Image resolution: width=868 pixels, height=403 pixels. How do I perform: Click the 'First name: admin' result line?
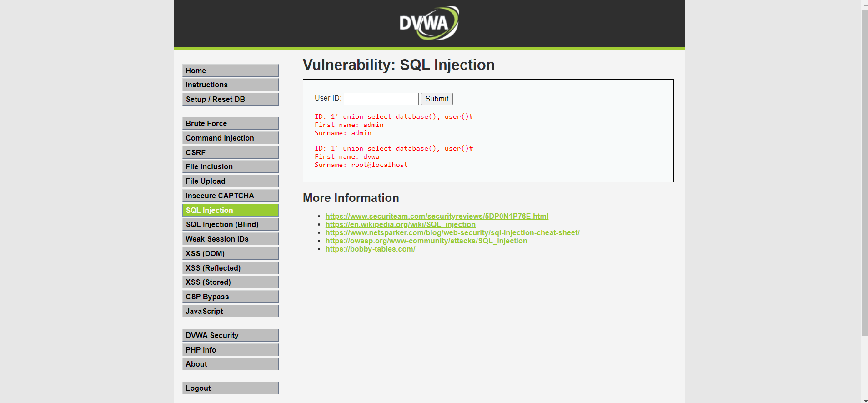pos(349,125)
